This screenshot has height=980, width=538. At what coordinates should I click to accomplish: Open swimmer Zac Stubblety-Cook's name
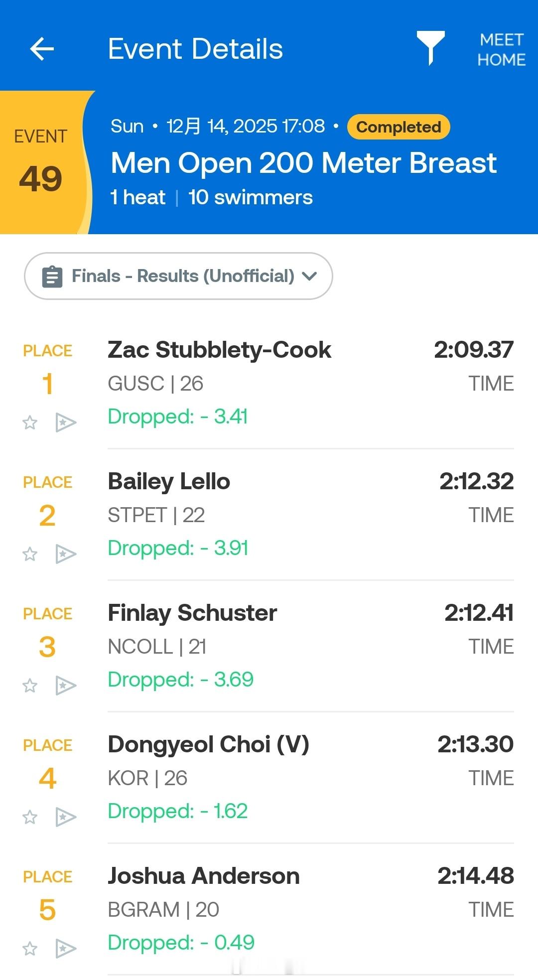(219, 350)
